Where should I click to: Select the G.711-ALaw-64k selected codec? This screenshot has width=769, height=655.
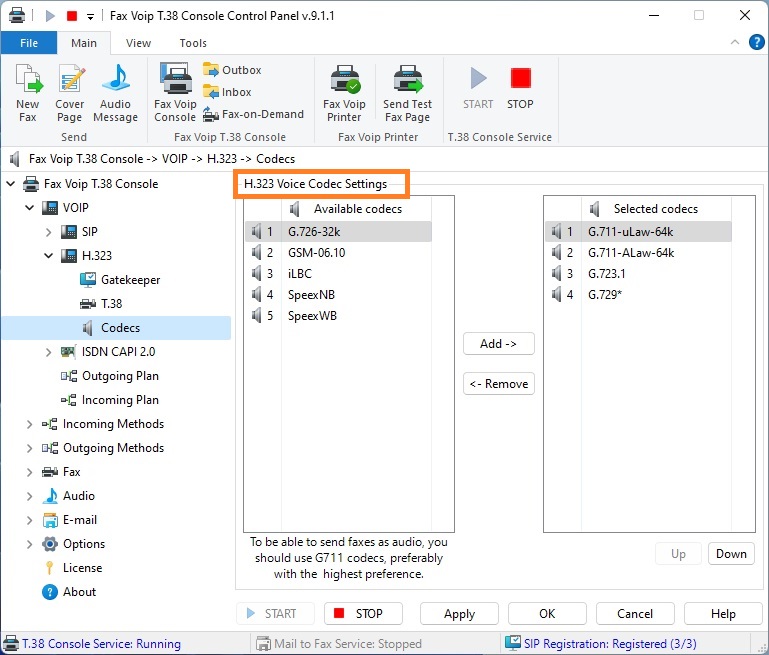coord(638,252)
